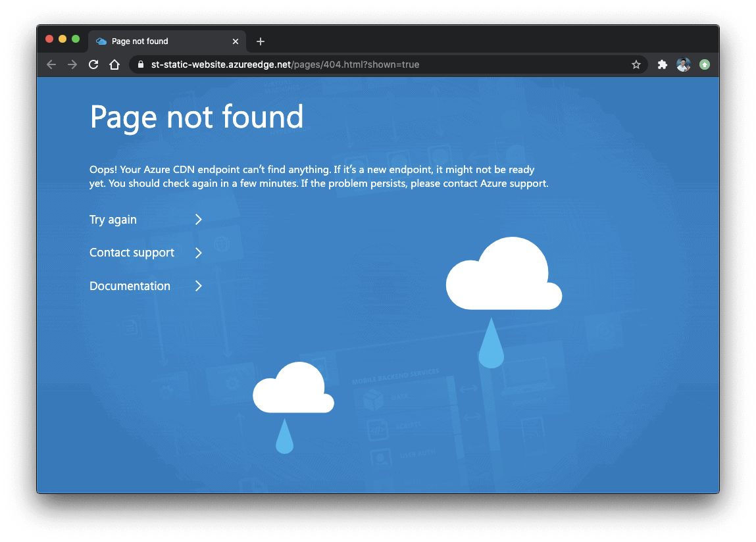This screenshot has width=756, height=542.
Task: Click the chevron next to Contact support
Action: [x=198, y=253]
